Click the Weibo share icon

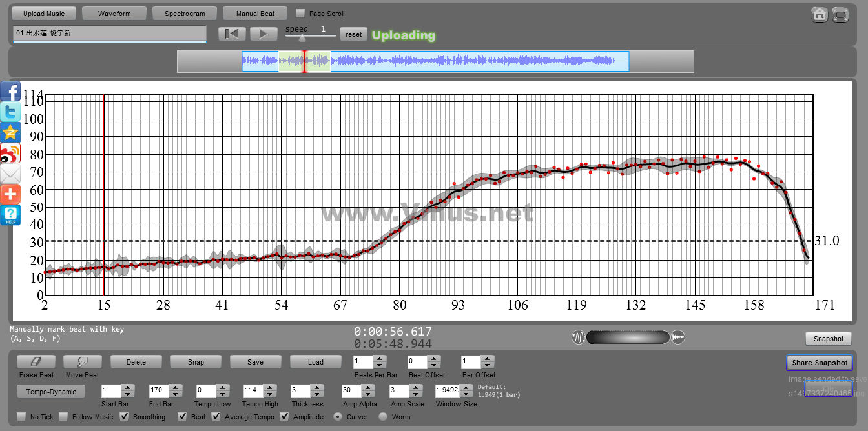[10, 154]
